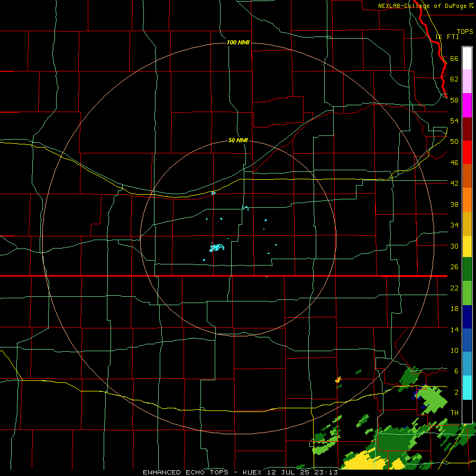Click the black TH legend band
Viewport: 476px width, 476px height.
click(467, 411)
